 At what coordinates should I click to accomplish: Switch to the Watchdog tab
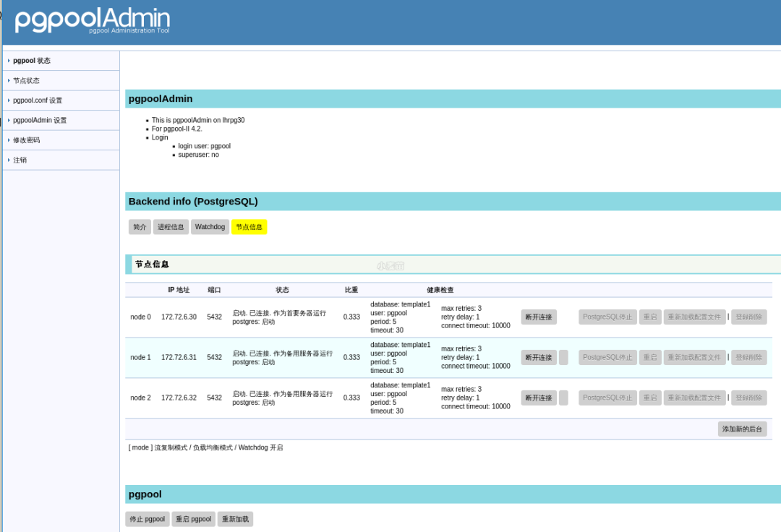click(210, 227)
